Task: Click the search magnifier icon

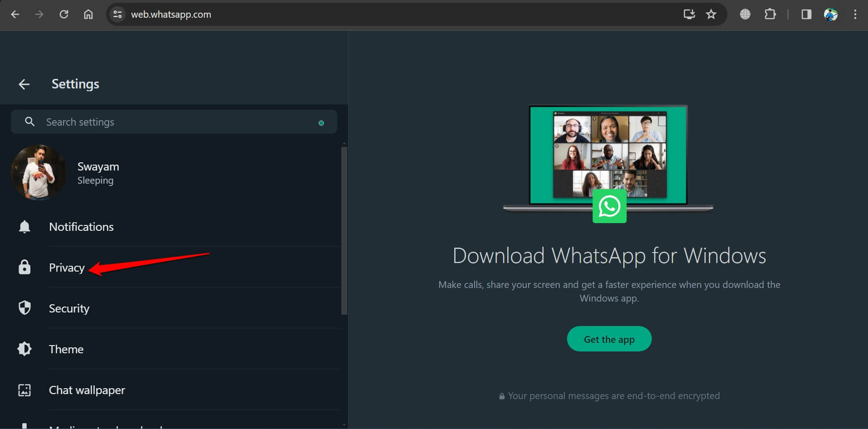Action: coord(30,122)
